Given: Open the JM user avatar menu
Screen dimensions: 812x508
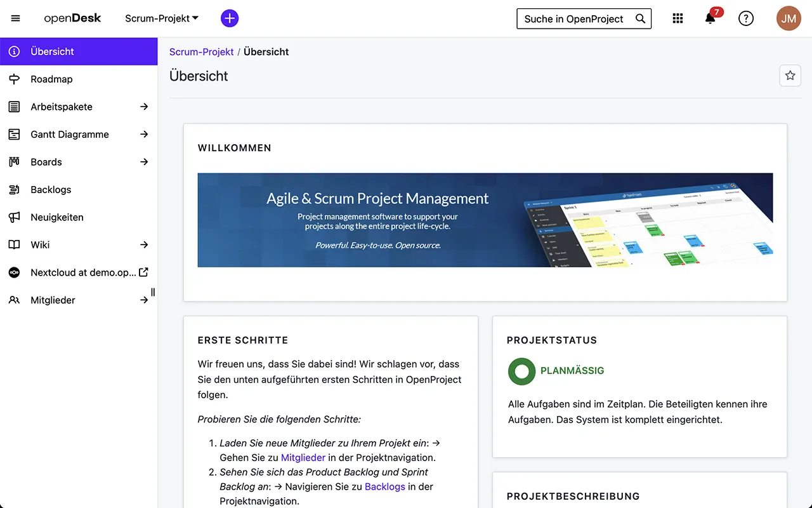Looking at the screenshot, I should pos(789,18).
